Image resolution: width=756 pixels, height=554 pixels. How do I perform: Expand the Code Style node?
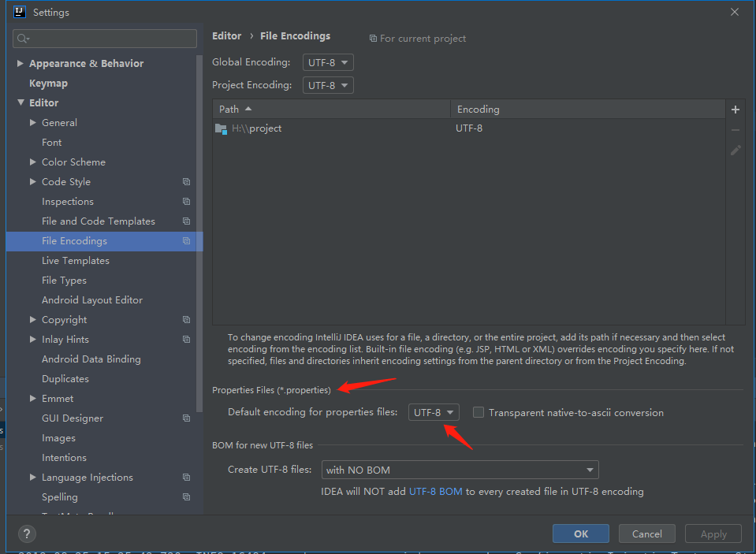point(33,182)
